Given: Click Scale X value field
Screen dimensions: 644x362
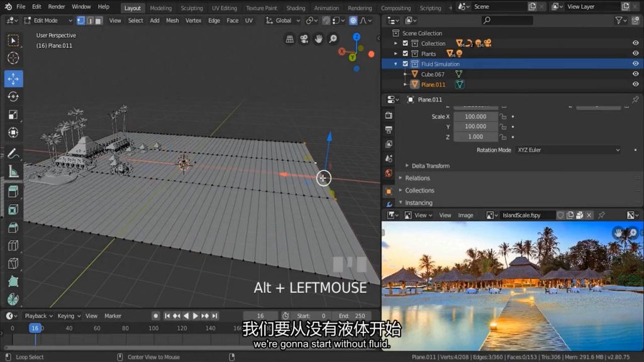Looking at the screenshot, I should click(475, 116).
